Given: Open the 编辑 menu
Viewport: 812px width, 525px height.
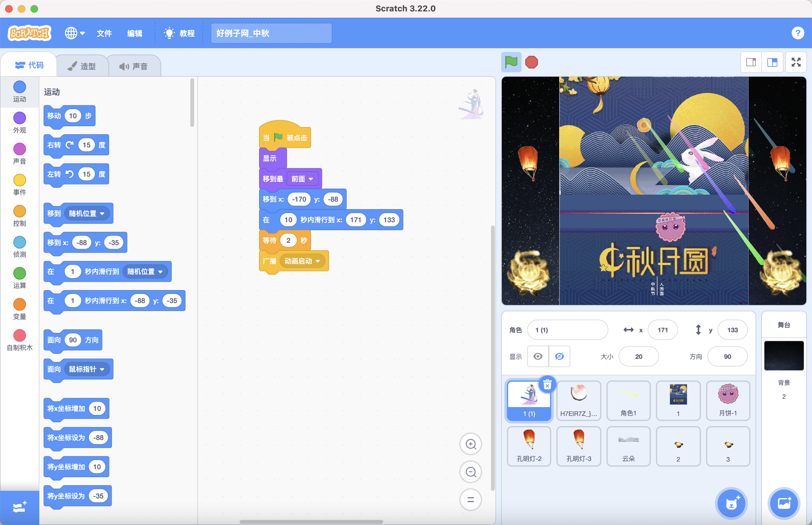Looking at the screenshot, I should [x=135, y=33].
